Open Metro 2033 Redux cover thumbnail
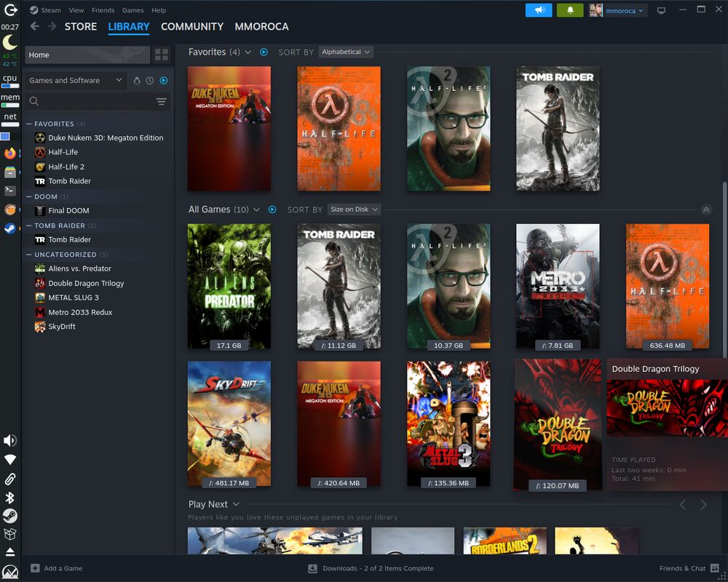Viewport: 728px width, 582px height. pos(558,287)
